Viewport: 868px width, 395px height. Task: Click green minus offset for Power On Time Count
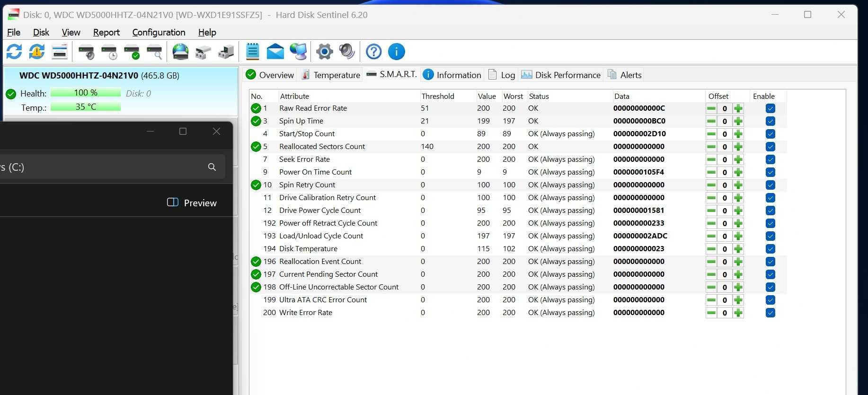(x=711, y=172)
